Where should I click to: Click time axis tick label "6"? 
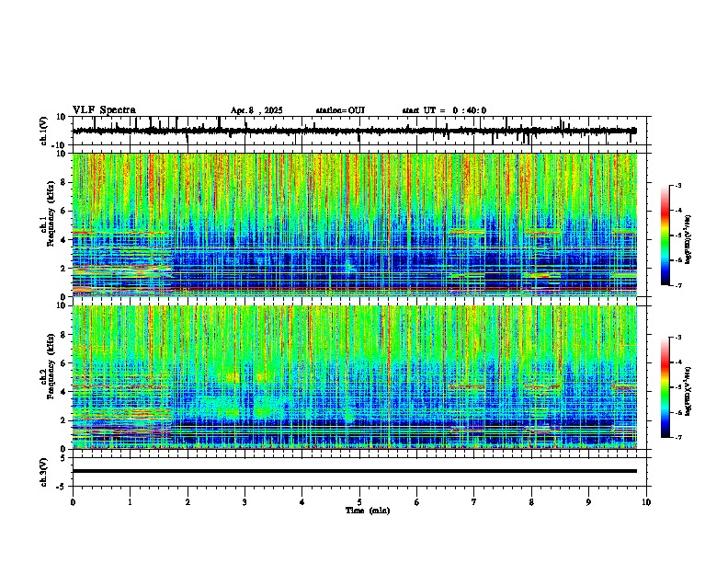tap(416, 502)
